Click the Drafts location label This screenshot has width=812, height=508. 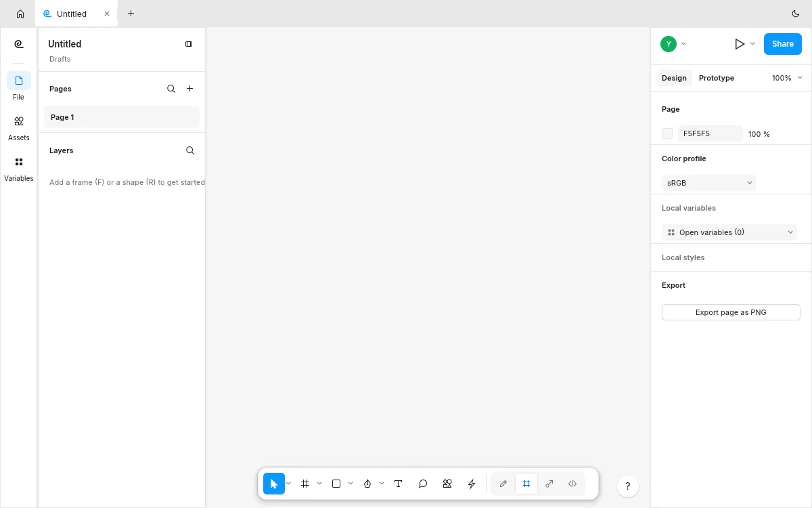60,59
